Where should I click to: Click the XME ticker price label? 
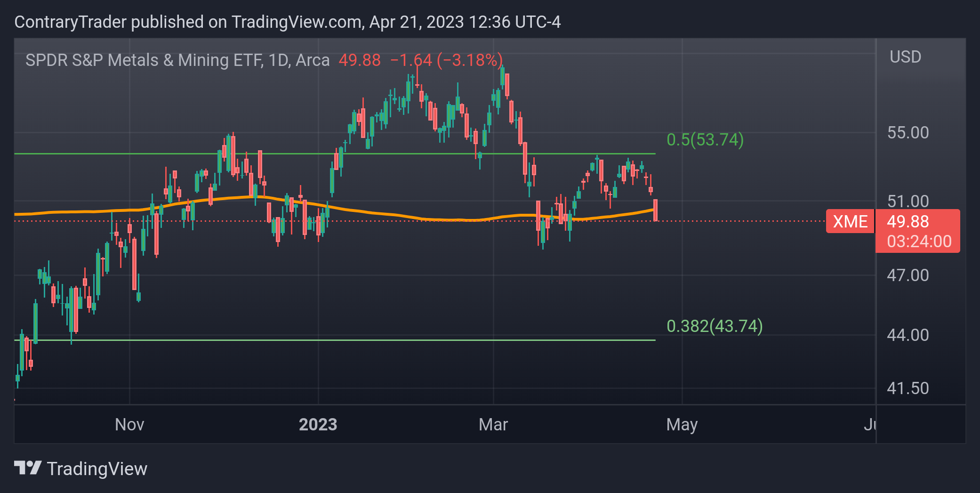click(x=850, y=221)
